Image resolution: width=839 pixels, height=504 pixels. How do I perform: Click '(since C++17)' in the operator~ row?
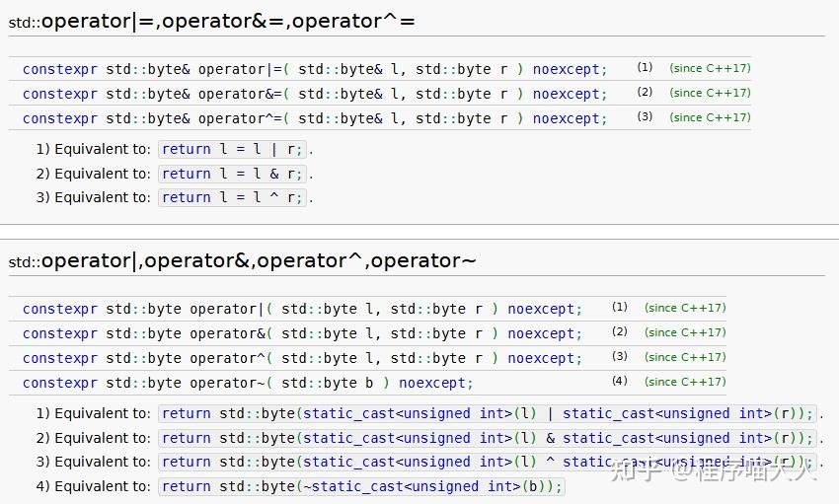click(685, 381)
